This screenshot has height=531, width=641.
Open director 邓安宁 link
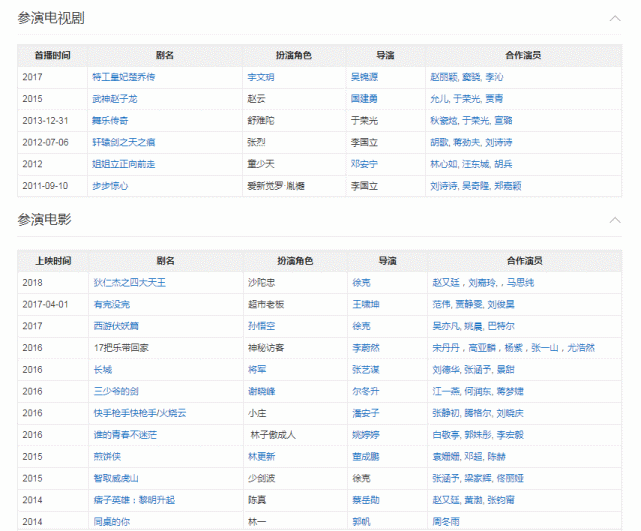tap(364, 164)
